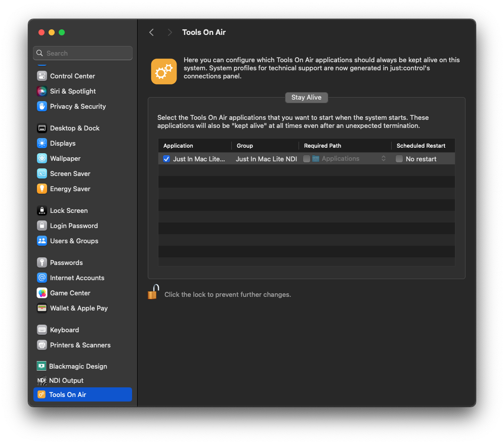Click the Tools On Air sidebar icon
Image resolution: width=504 pixels, height=444 pixels.
(41, 394)
